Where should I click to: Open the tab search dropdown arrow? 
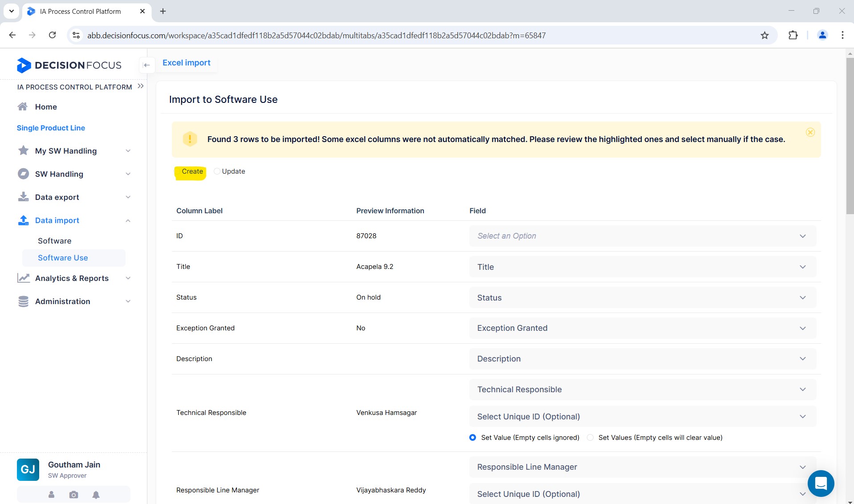pos(12,11)
